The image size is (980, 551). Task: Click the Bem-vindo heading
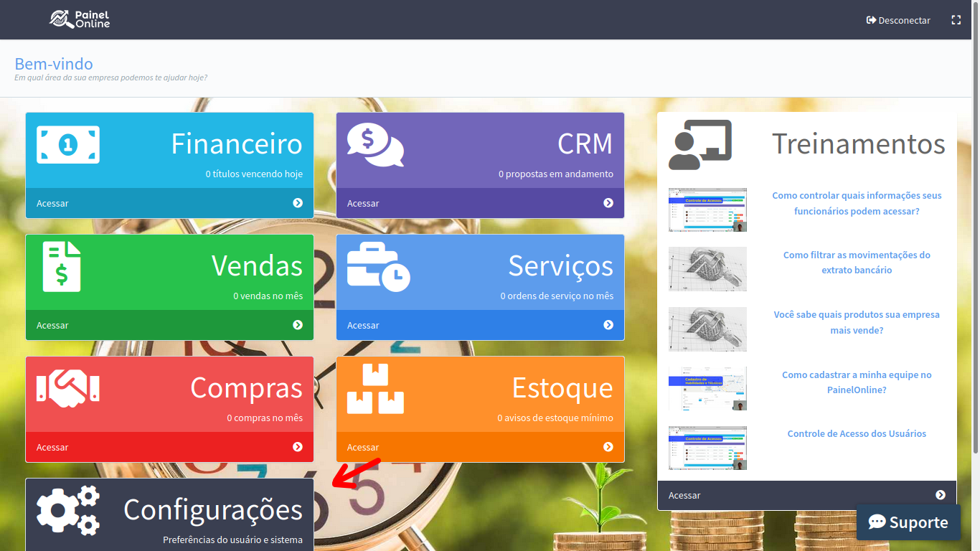click(x=54, y=64)
